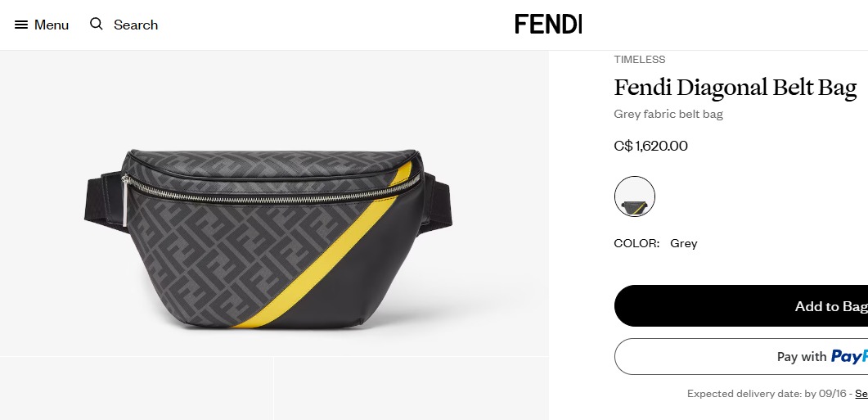Open the main belt bag product image
The height and width of the screenshot is (420, 868).
274,203
